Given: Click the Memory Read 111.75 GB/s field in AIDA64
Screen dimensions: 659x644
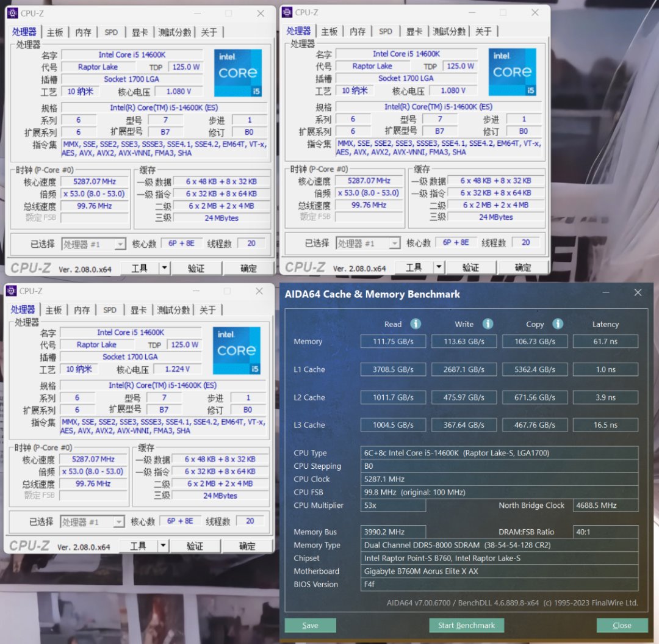Looking at the screenshot, I should pos(393,341).
